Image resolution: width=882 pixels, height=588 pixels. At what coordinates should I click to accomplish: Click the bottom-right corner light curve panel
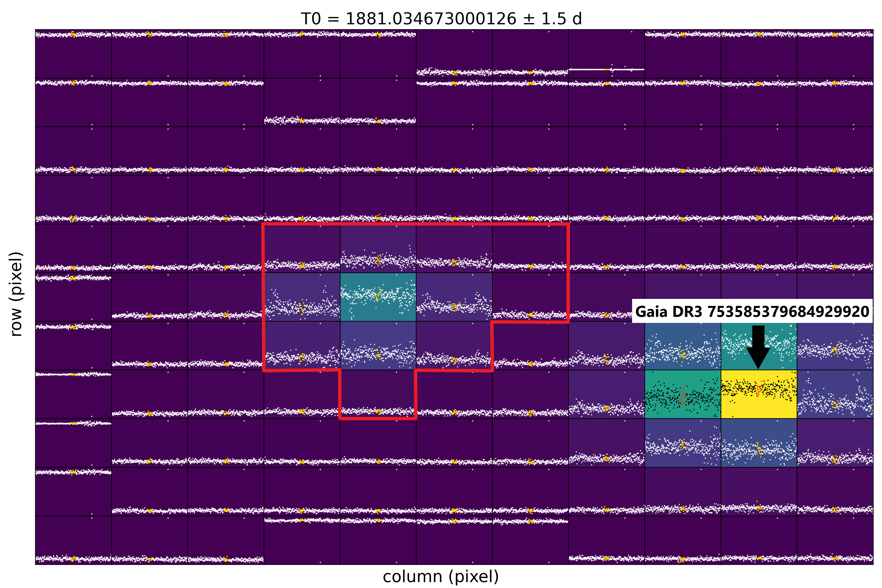[835, 540]
